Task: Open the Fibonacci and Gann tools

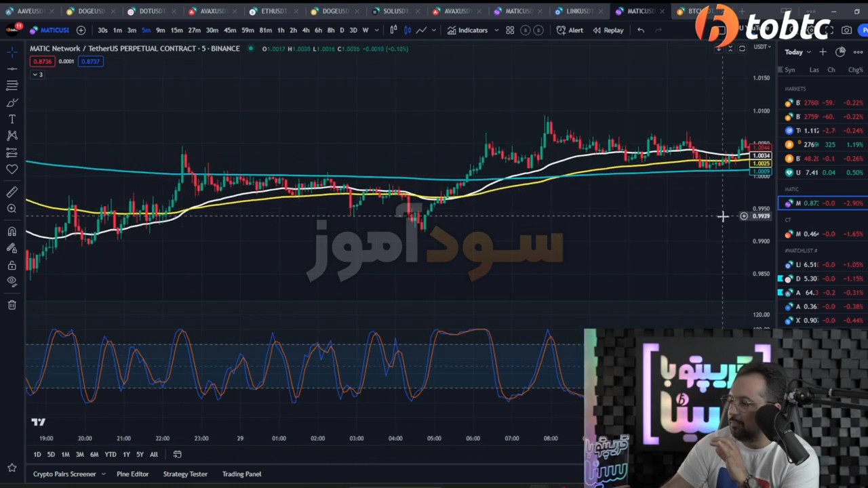Action: pyautogui.click(x=12, y=85)
